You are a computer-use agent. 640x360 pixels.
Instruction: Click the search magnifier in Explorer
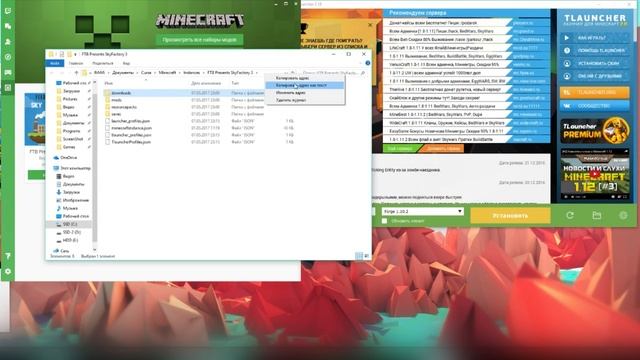coord(363,73)
